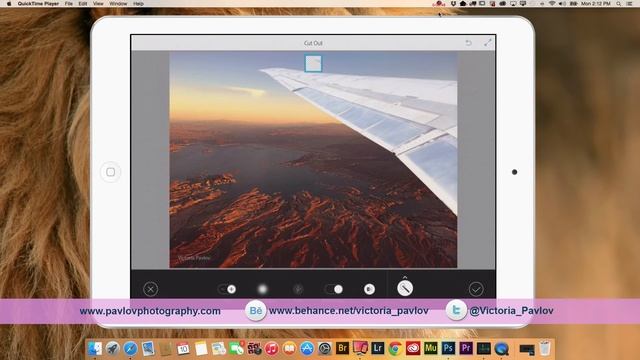Confirm the Cut Out with the checkmark
Viewport: 640px width, 360px height.
coord(476,289)
